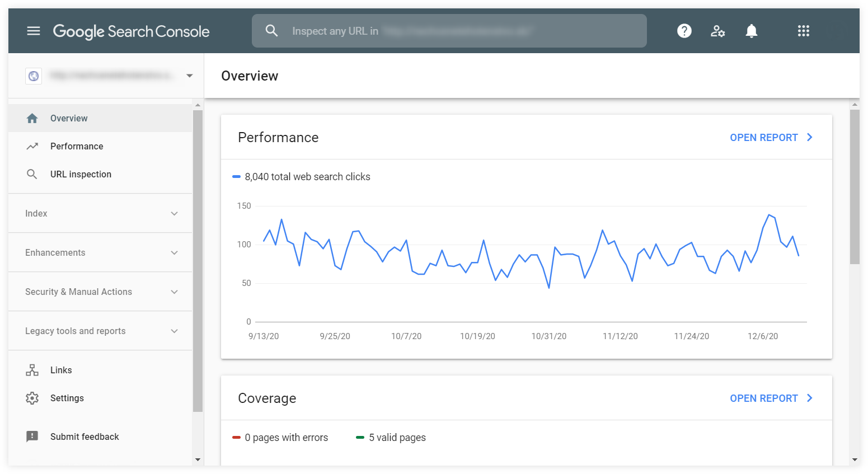Open the Google apps grid
Viewport: 868px width, 474px height.
pos(803,31)
